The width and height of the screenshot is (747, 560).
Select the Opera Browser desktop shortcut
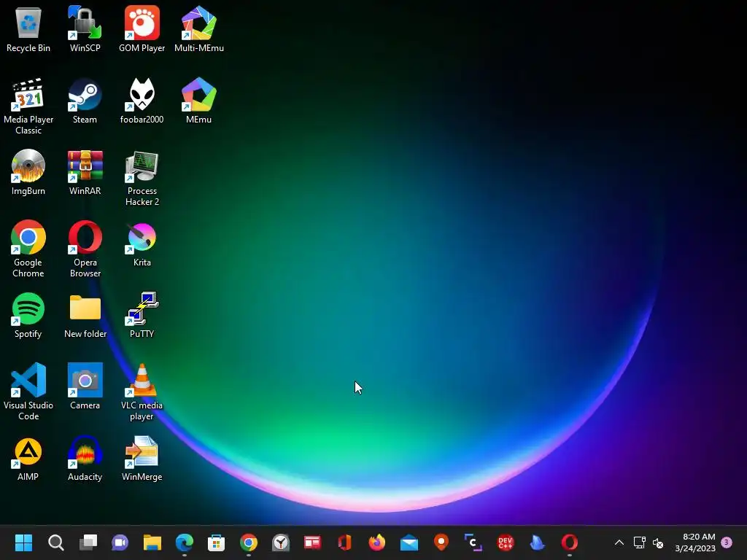tap(85, 249)
